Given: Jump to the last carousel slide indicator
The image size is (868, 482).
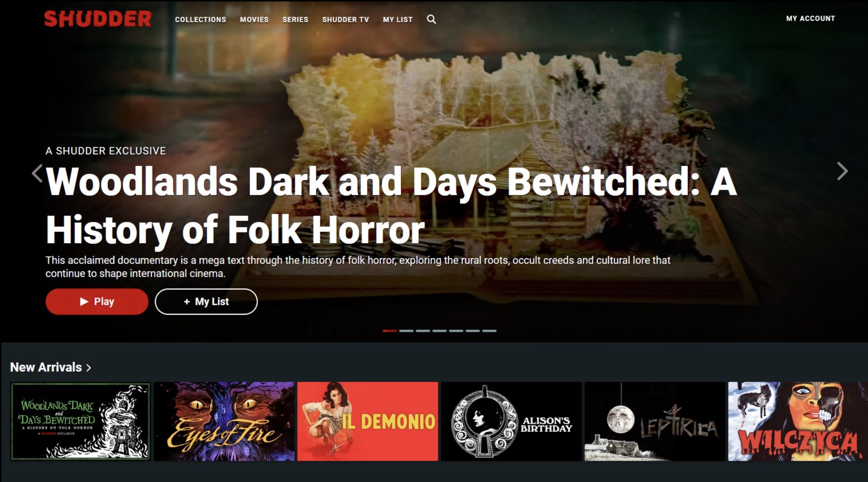Looking at the screenshot, I should [489, 331].
